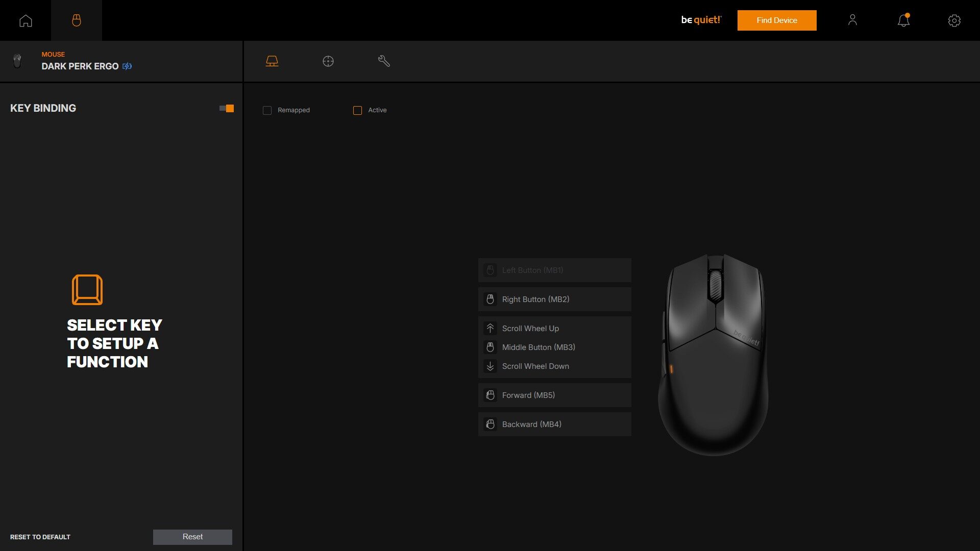This screenshot has height=551, width=980.
Task: Click the mouse product image
Action: point(713,355)
